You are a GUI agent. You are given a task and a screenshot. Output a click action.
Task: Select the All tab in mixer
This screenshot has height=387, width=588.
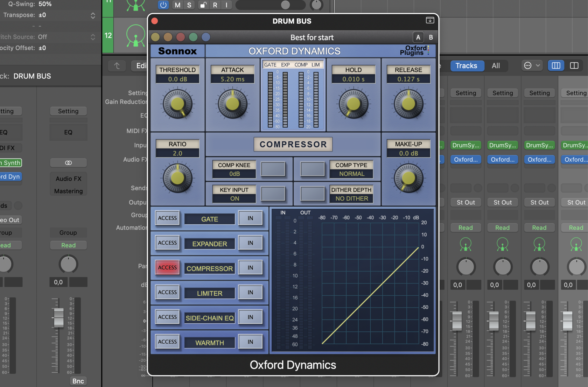click(496, 65)
